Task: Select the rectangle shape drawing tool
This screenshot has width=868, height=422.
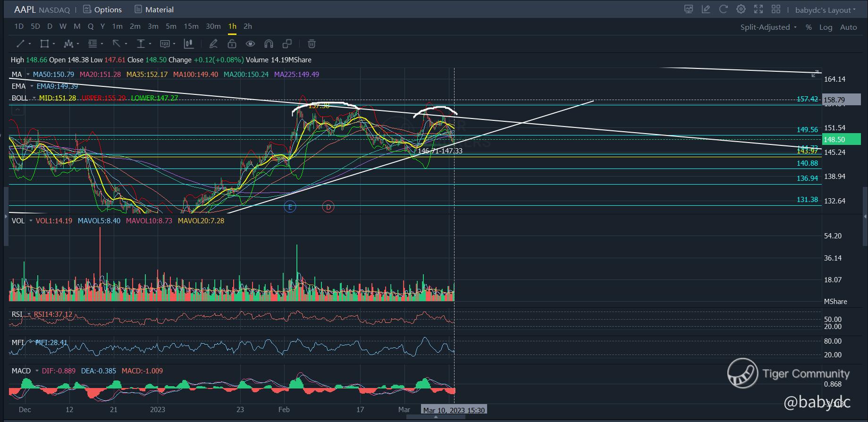Action: click(44, 44)
